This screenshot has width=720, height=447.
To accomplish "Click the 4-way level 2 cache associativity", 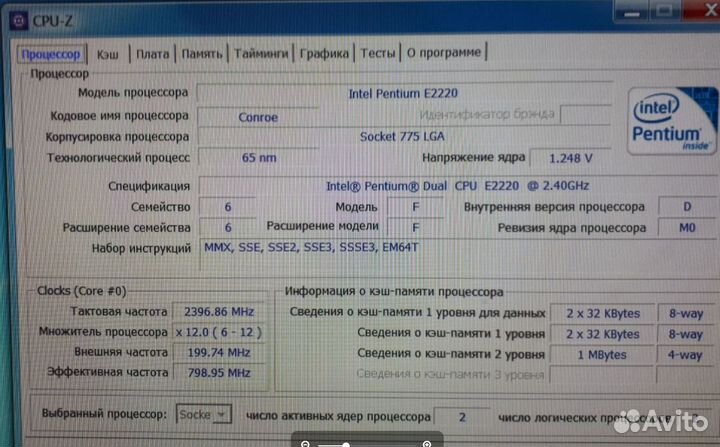I will (x=686, y=355).
